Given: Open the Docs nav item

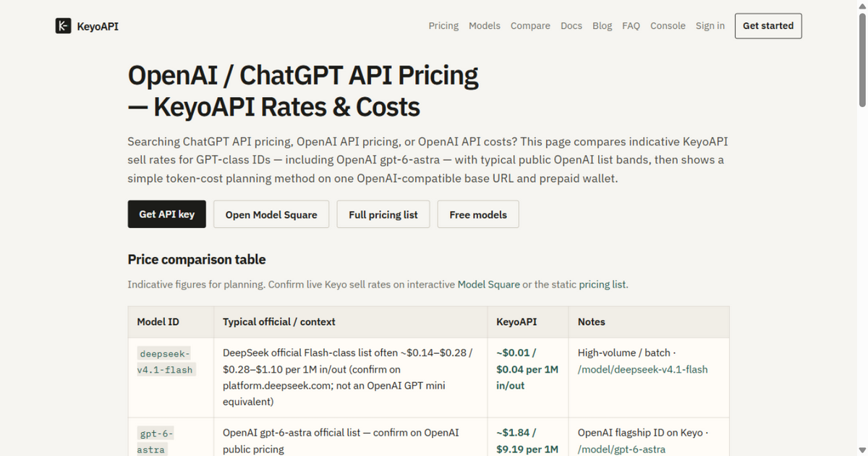Looking at the screenshot, I should (571, 26).
